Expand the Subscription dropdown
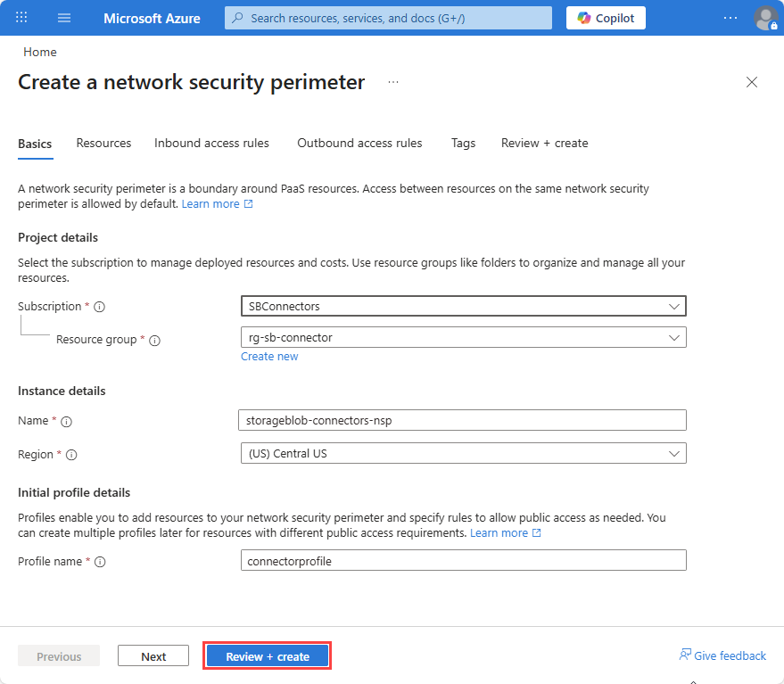Viewport: 784px width, 684px height. pos(464,306)
